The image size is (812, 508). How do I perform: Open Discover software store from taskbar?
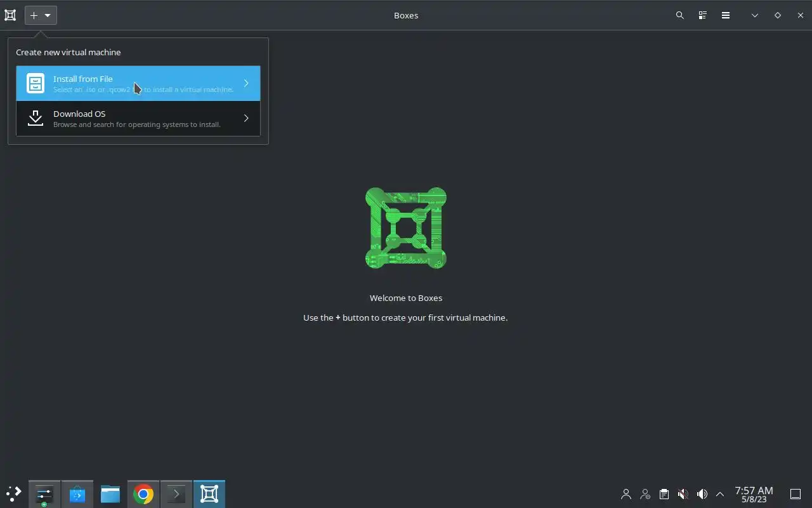coord(77,494)
